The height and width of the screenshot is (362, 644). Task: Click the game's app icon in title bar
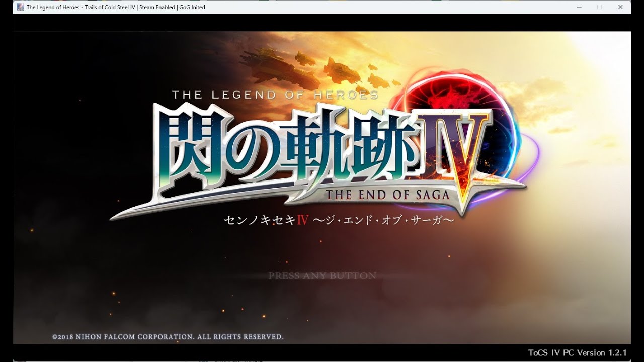coord(20,7)
